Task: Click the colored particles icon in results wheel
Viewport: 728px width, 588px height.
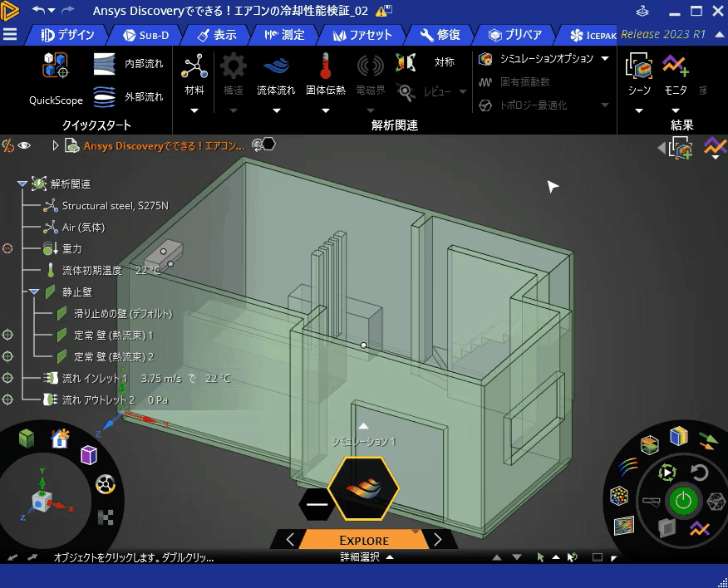Action: 618,496
